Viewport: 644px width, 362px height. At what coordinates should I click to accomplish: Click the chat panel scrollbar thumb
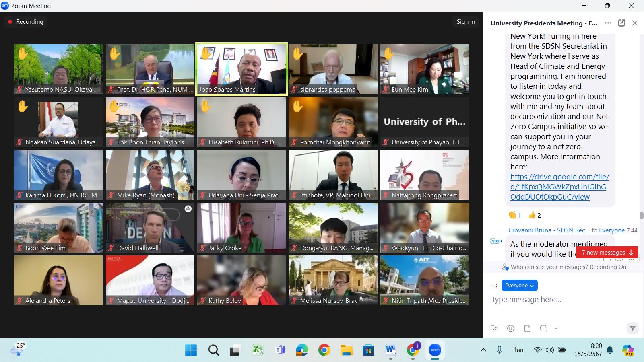click(641, 215)
